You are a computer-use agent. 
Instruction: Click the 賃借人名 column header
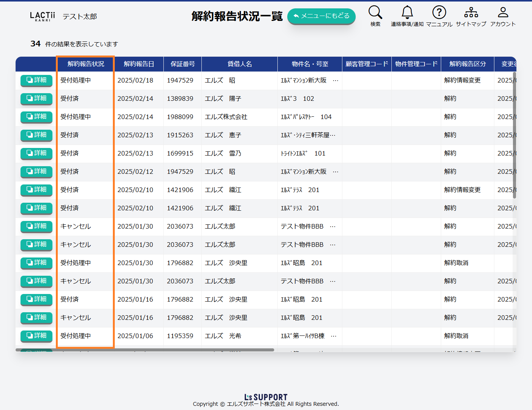pos(239,64)
